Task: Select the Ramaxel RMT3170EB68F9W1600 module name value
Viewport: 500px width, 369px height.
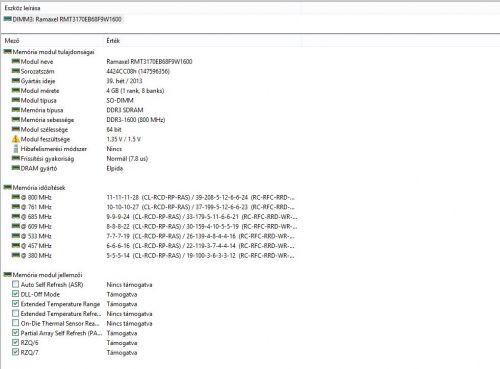Action: 149,62
